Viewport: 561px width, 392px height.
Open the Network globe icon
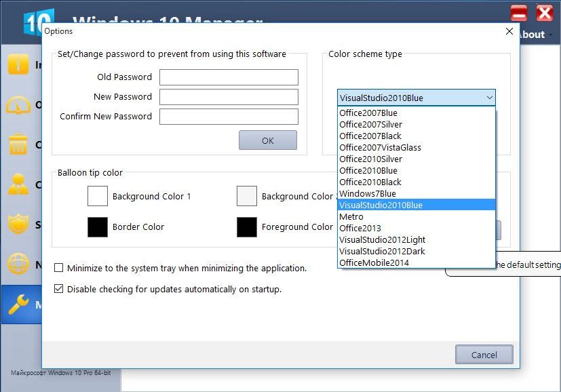pyautogui.click(x=18, y=264)
